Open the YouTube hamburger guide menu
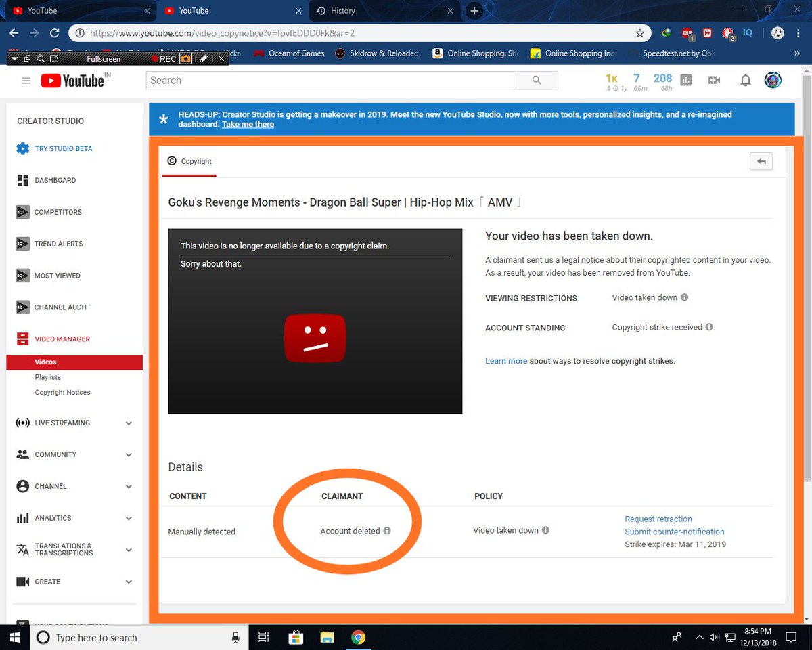Image resolution: width=812 pixels, height=650 pixels. tap(26, 81)
